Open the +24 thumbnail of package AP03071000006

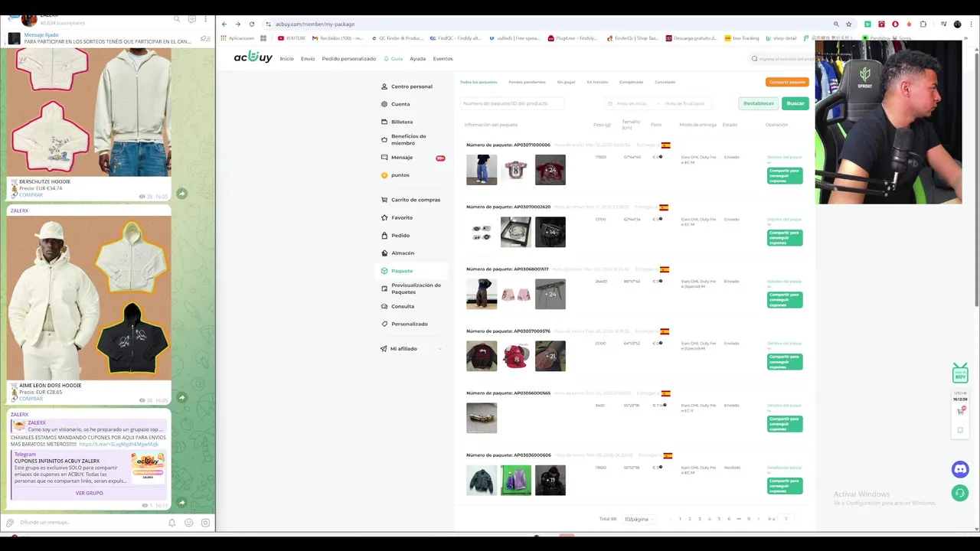550,170
